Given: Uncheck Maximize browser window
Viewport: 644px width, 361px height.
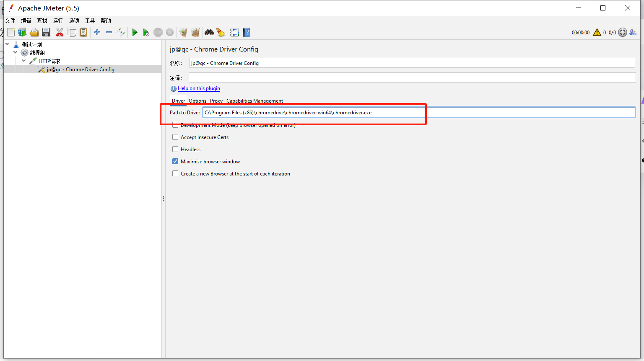Looking at the screenshot, I should click(x=175, y=161).
